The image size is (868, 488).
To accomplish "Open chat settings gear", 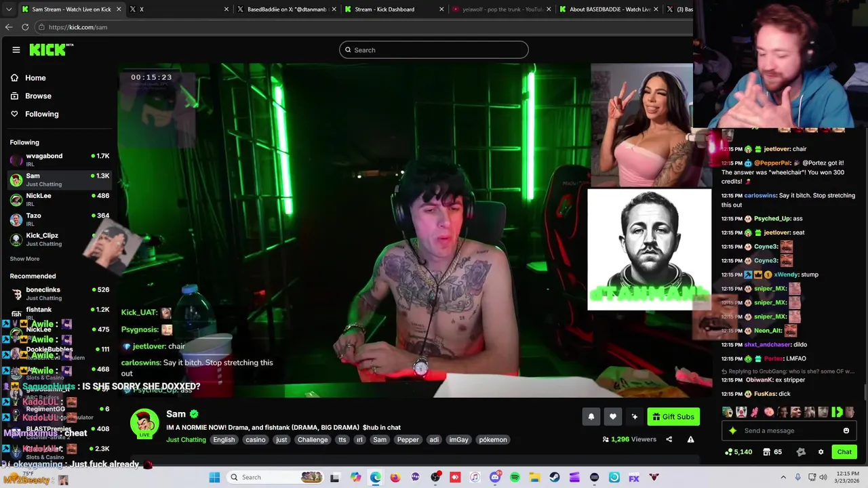I will coord(821,451).
